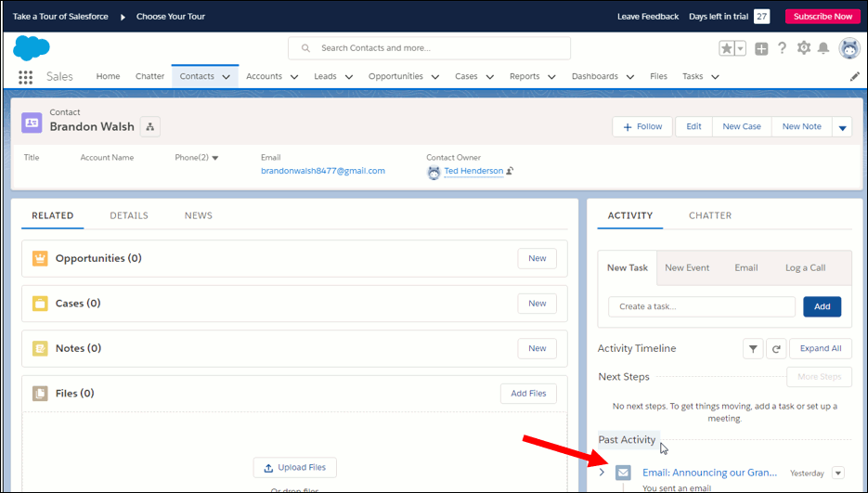Expand the Leads tab dropdown
Image resolution: width=868 pixels, height=493 pixels.
click(349, 77)
